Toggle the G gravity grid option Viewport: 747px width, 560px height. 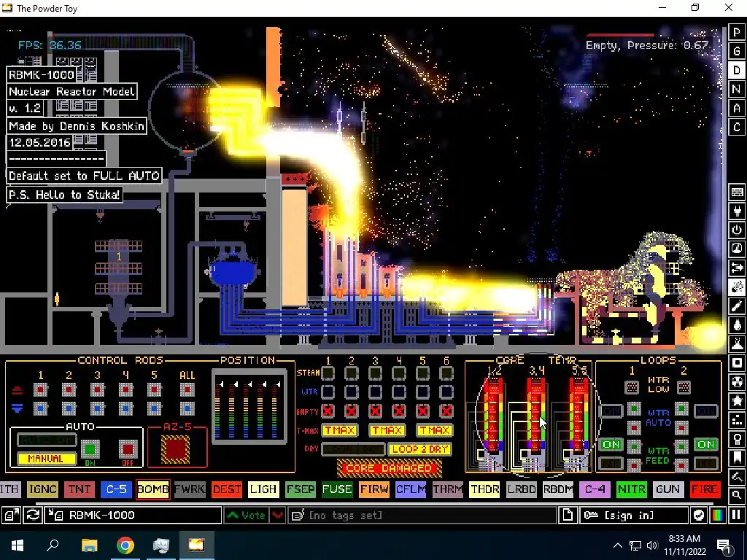pos(737,51)
